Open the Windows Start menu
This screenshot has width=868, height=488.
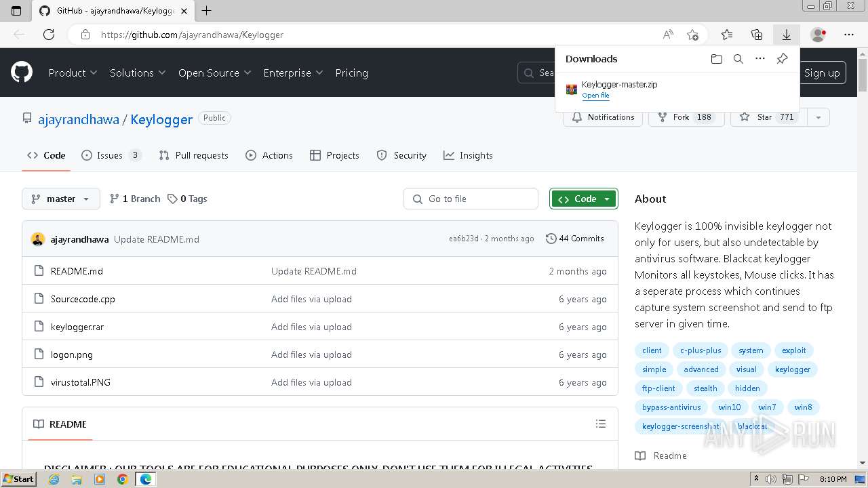point(18,479)
